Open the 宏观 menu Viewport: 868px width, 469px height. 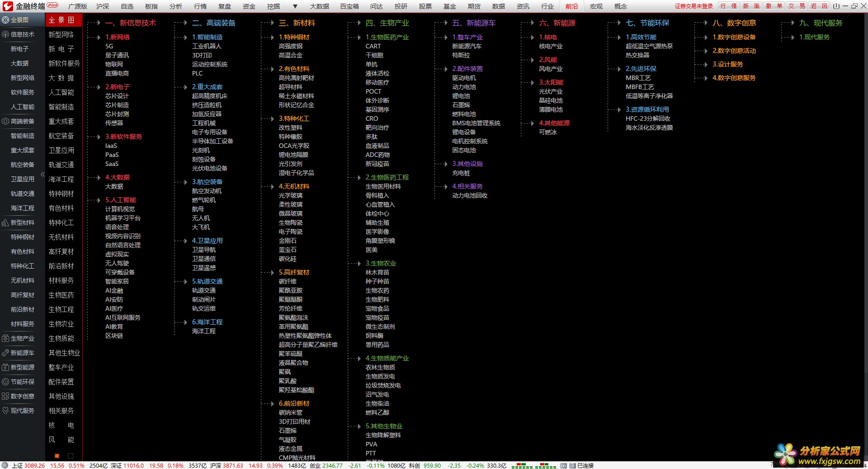596,6
